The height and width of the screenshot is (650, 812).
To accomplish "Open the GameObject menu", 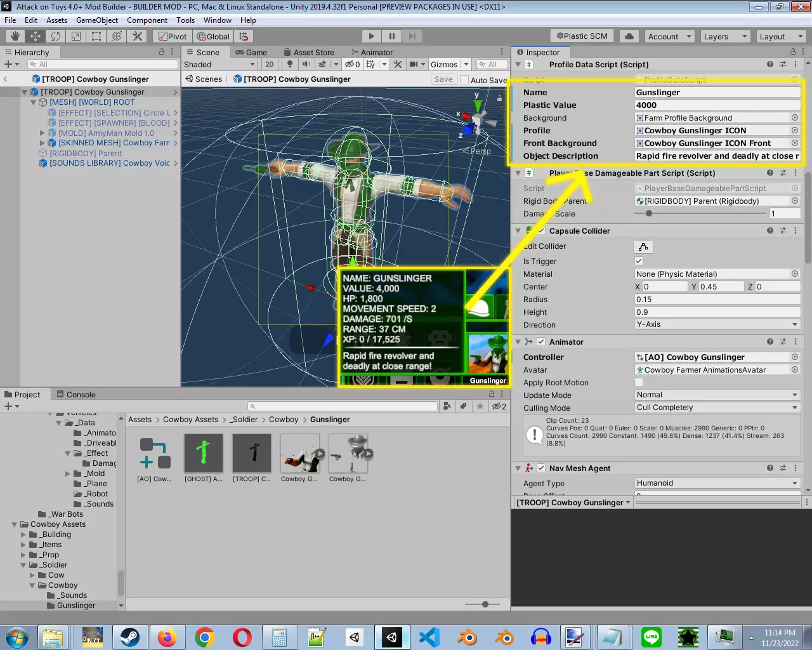I will 96,20.
